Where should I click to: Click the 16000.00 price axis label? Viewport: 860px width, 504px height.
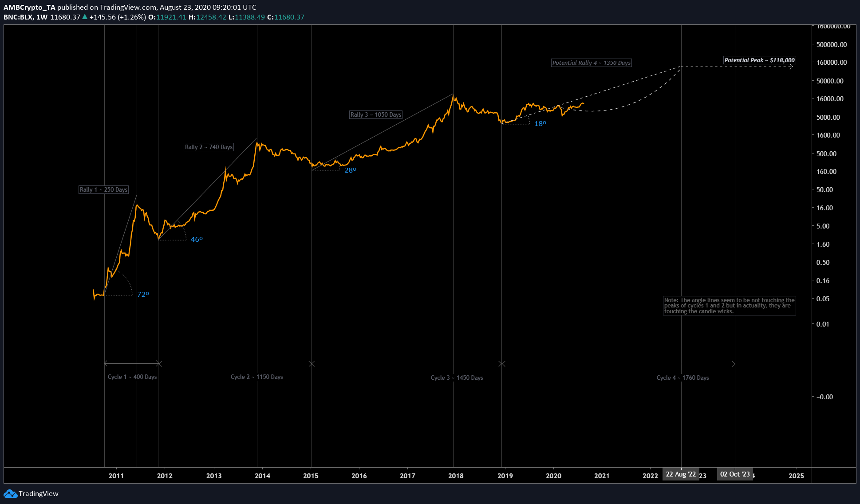[830, 99]
